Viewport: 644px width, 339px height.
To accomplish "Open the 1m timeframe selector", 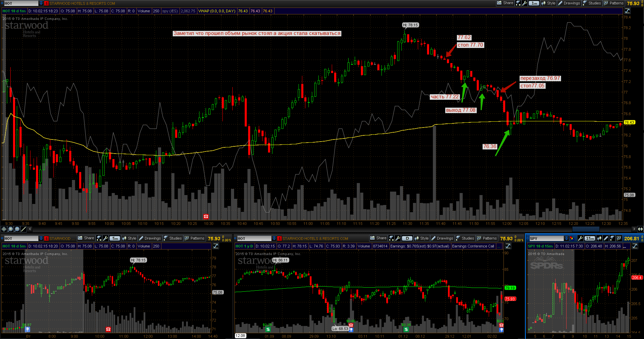I will (x=534, y=3).
